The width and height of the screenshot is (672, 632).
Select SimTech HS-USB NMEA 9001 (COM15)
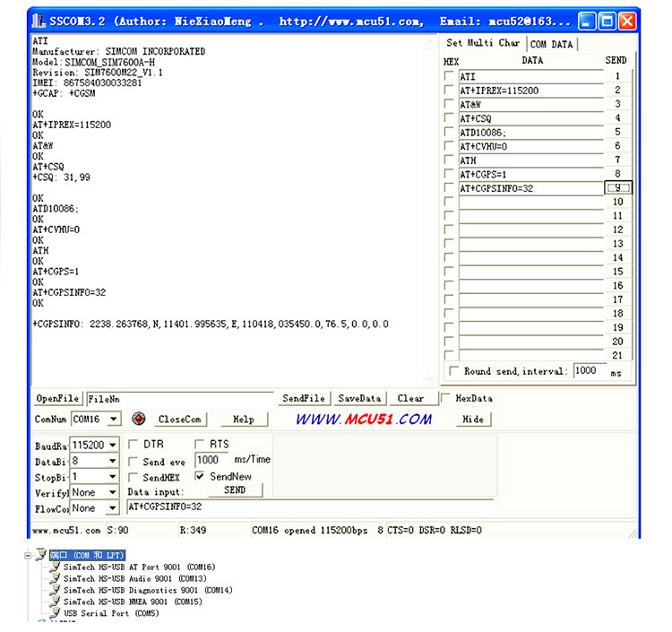133,602
